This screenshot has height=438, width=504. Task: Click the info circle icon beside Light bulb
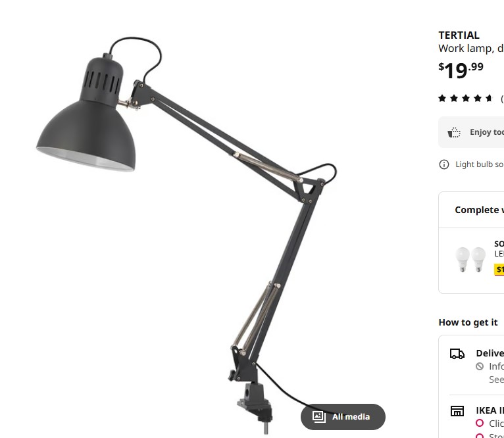coord(444,164)
